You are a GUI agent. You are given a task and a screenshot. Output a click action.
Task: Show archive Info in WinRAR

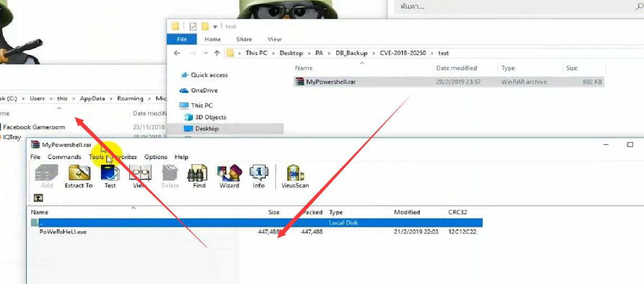pos(259,176)
